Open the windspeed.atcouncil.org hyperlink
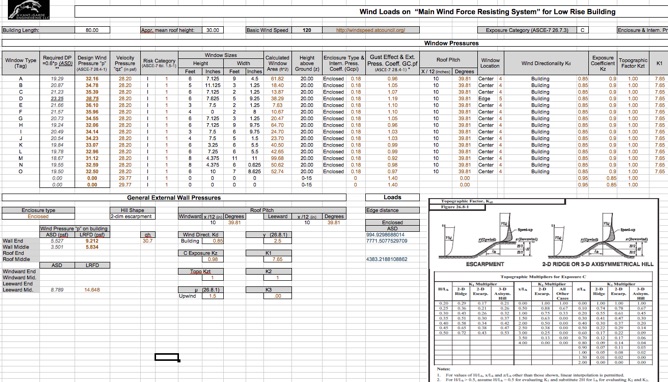Screen dimensions: 668x382 point(371,30)
